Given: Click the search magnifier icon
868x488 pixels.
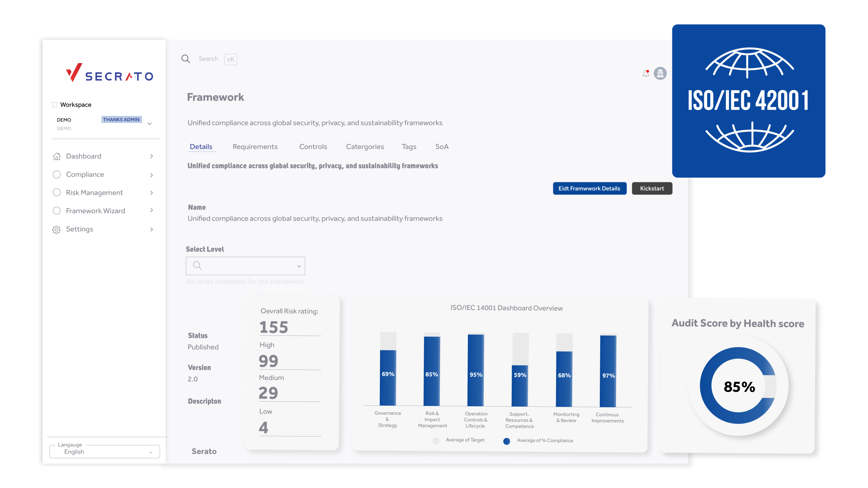Looking at the screenshot, I should point(185,59).
